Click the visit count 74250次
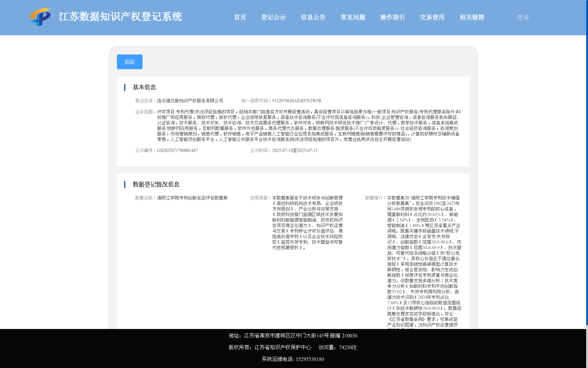 point(348,347)
